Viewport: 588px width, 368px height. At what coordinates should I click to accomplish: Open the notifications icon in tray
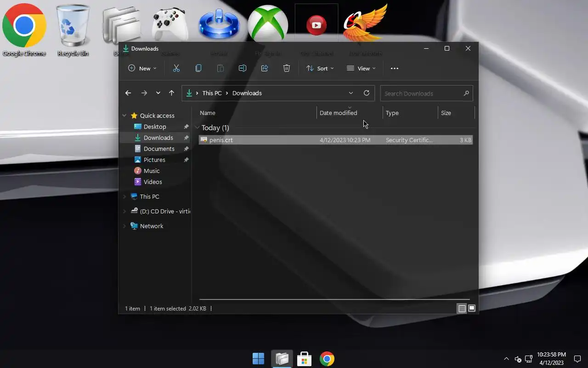(x=577, y=359)
